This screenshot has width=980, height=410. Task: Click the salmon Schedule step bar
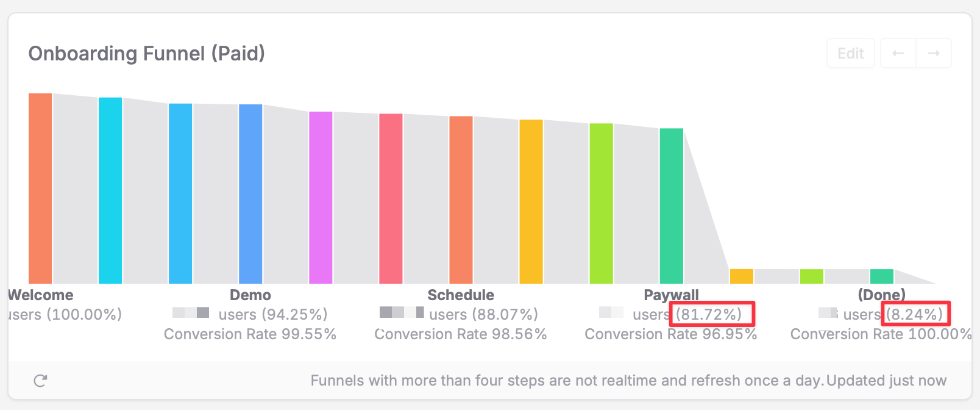(x=461, y=200)
